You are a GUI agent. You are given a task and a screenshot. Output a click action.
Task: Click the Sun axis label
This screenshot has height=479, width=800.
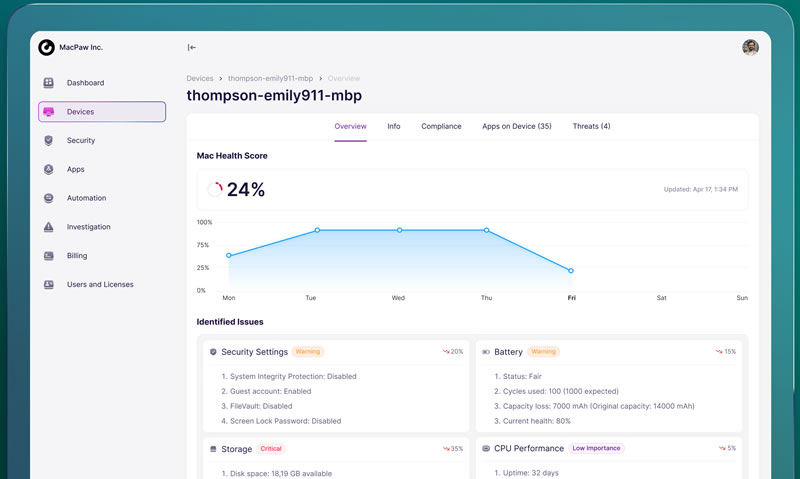pos(742,298)
